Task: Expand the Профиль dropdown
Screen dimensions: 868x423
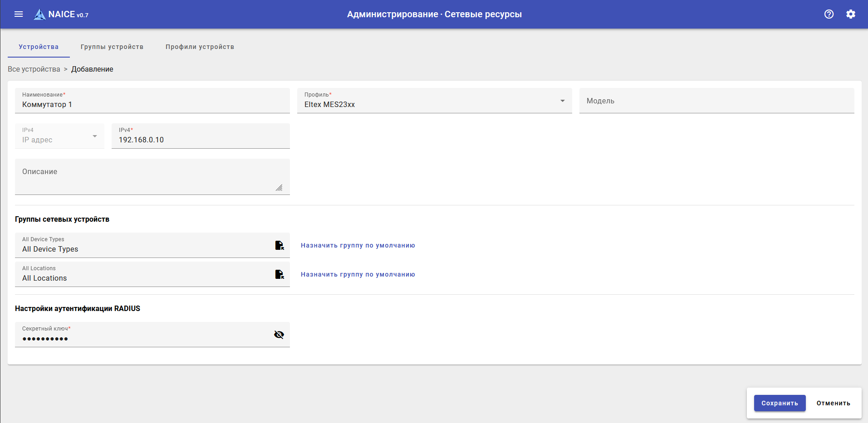Action: pos(562,101)
